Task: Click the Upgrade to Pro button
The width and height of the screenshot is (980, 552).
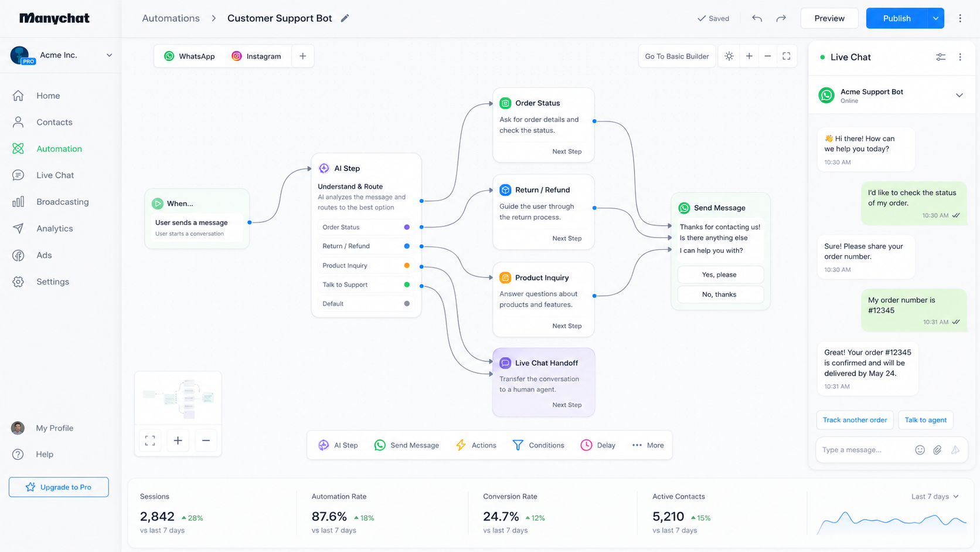Action: point(59,487)
